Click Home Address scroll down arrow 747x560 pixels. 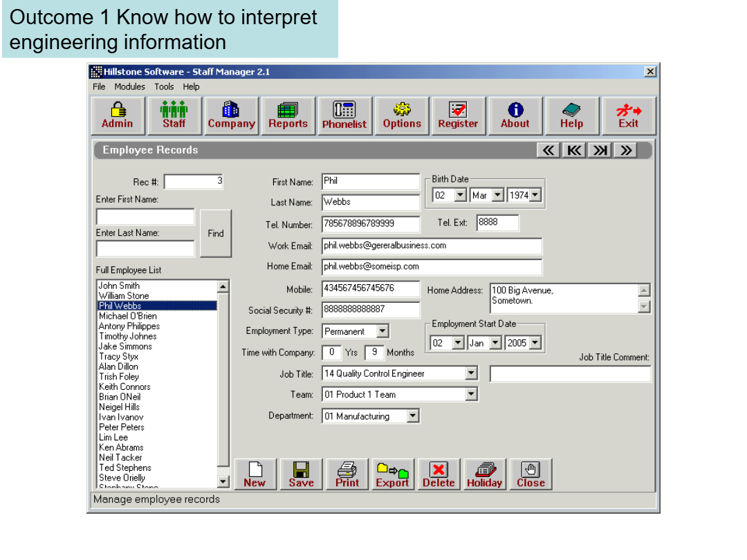(x=644, y=307)
